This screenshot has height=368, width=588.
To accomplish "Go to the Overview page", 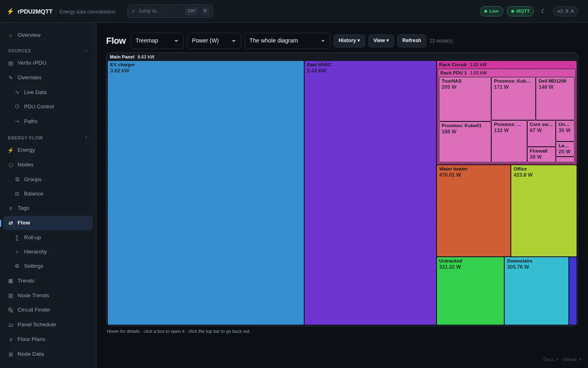I will [48, 35].
